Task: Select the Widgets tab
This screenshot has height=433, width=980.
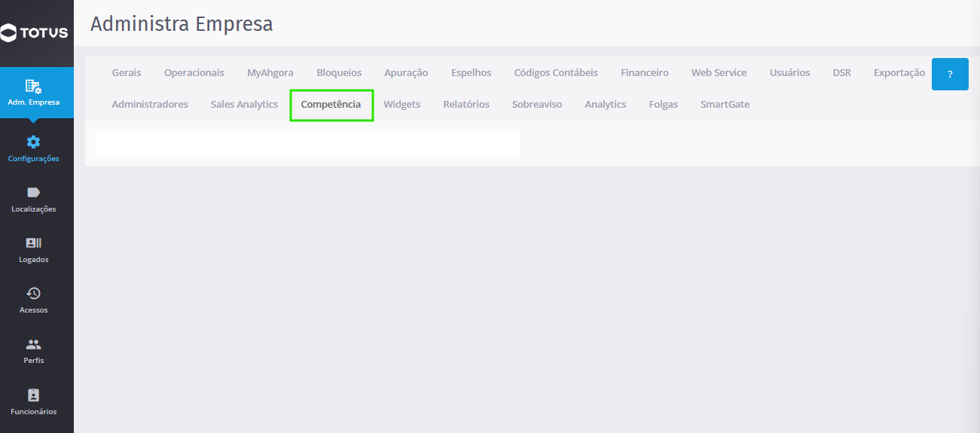Action: coord(402,104)
